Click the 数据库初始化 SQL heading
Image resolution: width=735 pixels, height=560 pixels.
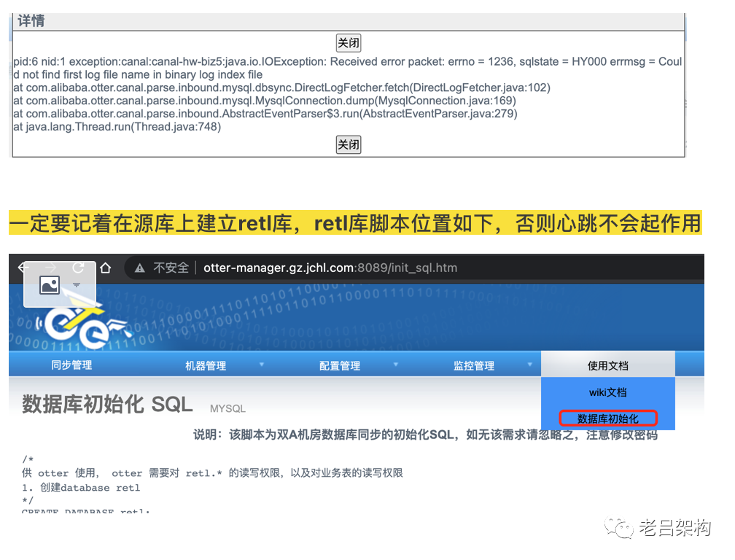tap(107, 404)
